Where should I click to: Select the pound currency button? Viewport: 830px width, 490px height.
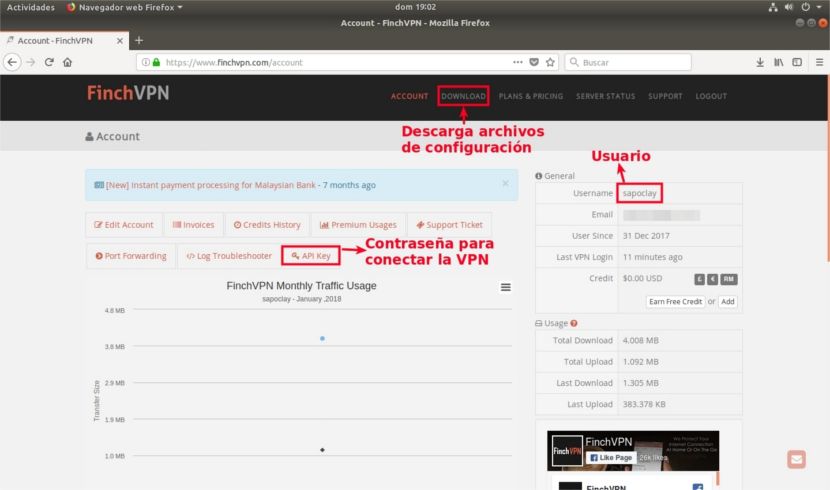click(699, 279)
